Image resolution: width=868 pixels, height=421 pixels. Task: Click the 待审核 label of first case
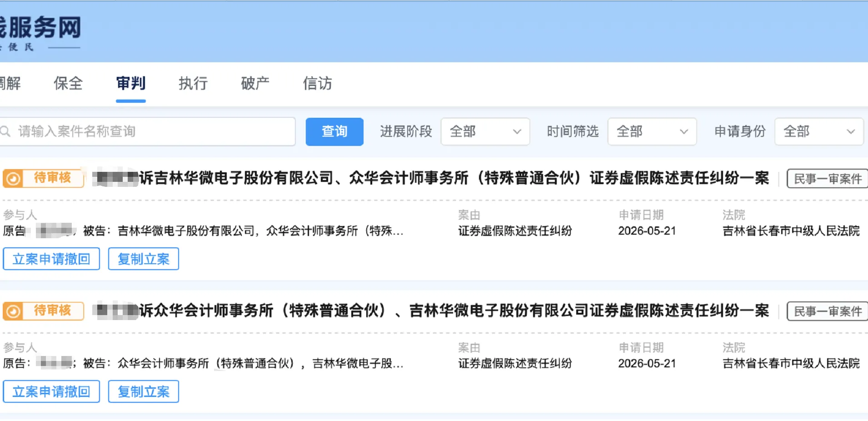(x=53, y=178)
